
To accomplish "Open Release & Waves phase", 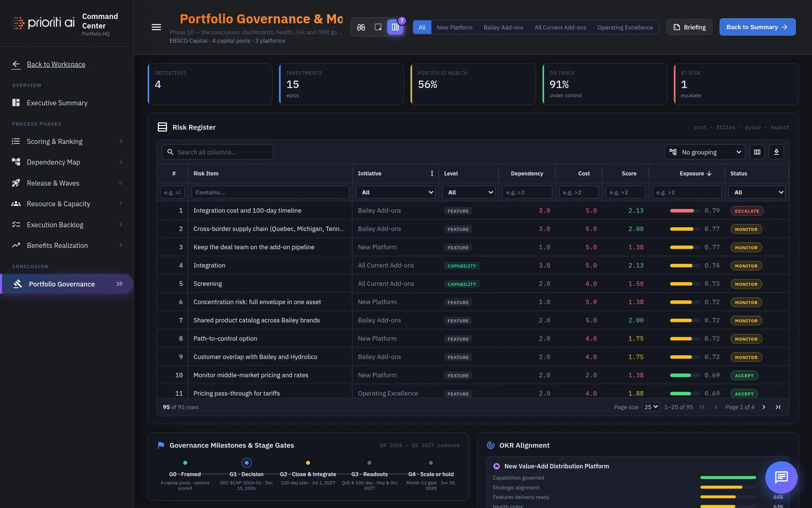I will pos(67,183).
